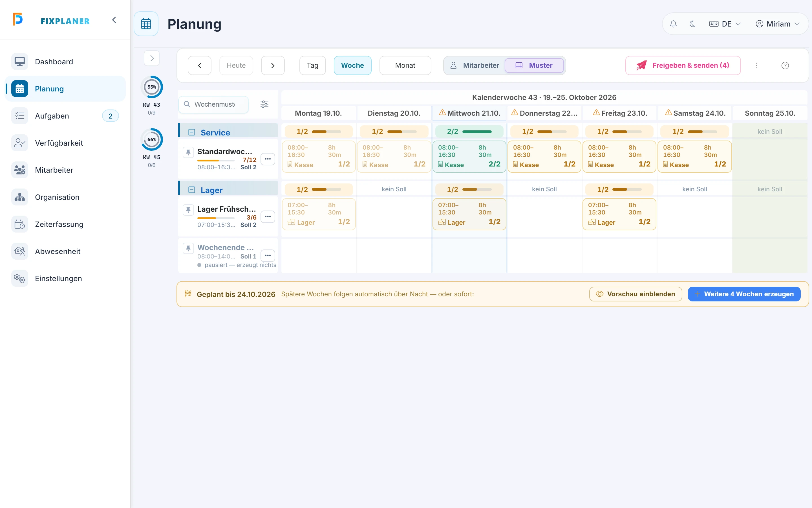
Task: Open Lager Frühschicht more options menu
Action: [x=268, y=217]
